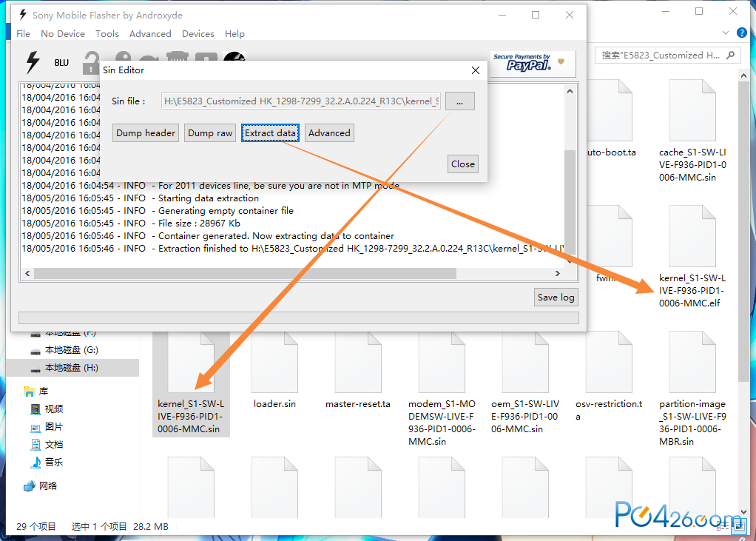This screenshot has height=541, width=756.
Task: Select the auto-boot.ta file icon
Action: (611, 111)
